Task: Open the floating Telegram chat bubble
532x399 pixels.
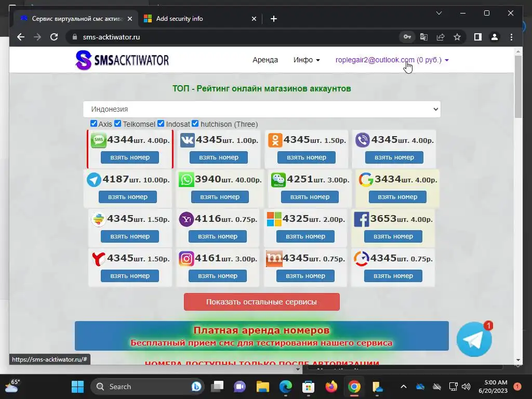Action: (474, 339)
